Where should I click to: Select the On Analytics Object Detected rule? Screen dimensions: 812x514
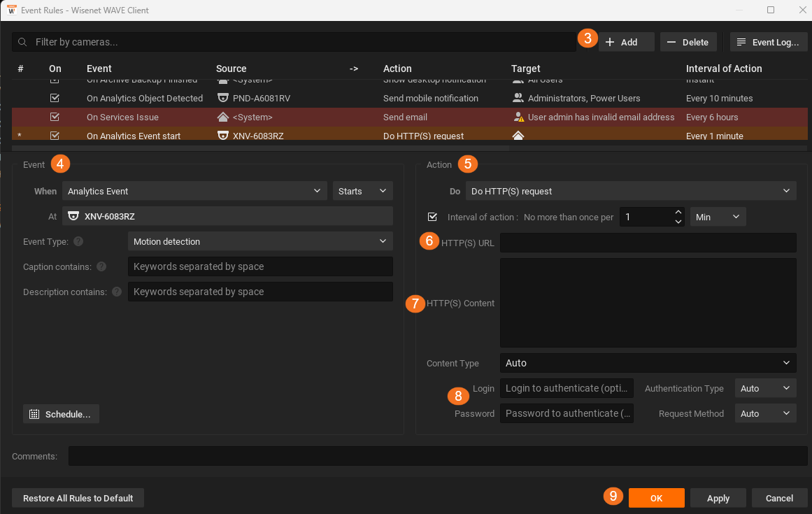pyautogui.click(x=409, y=98)
